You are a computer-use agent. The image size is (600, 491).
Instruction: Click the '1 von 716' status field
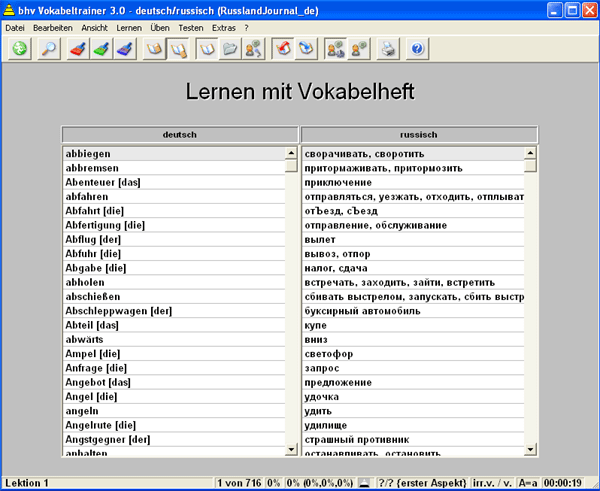pyautogui.click(x=239, y=483)
